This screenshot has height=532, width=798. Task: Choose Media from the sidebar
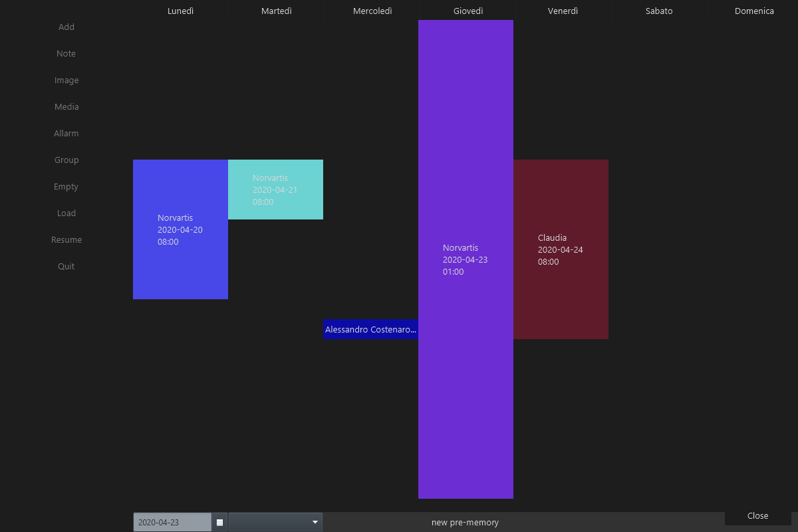point(66,107)
